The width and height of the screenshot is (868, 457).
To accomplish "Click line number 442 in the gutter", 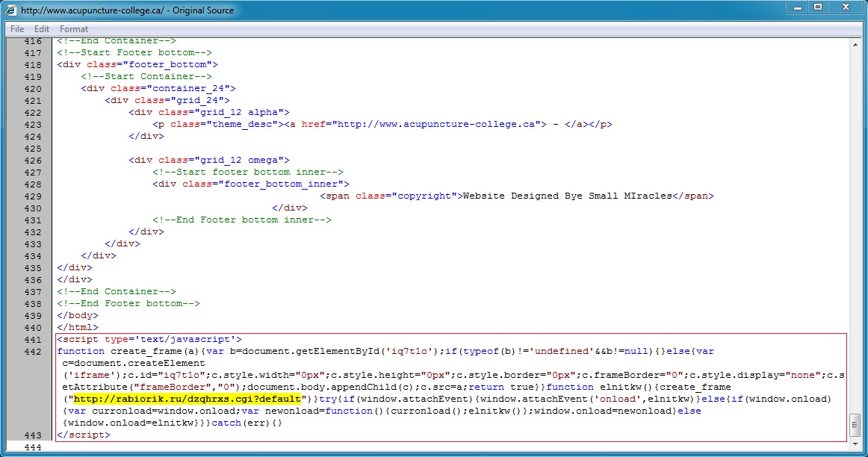I will click(x=33, y=352).
